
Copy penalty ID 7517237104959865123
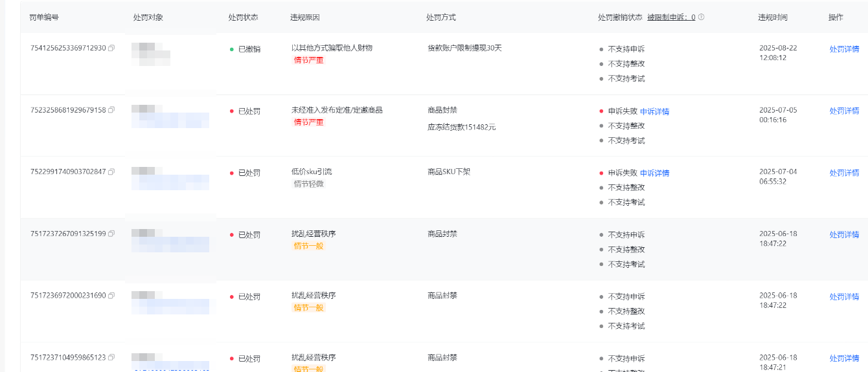pyautogui.click(x=111, y=357)
